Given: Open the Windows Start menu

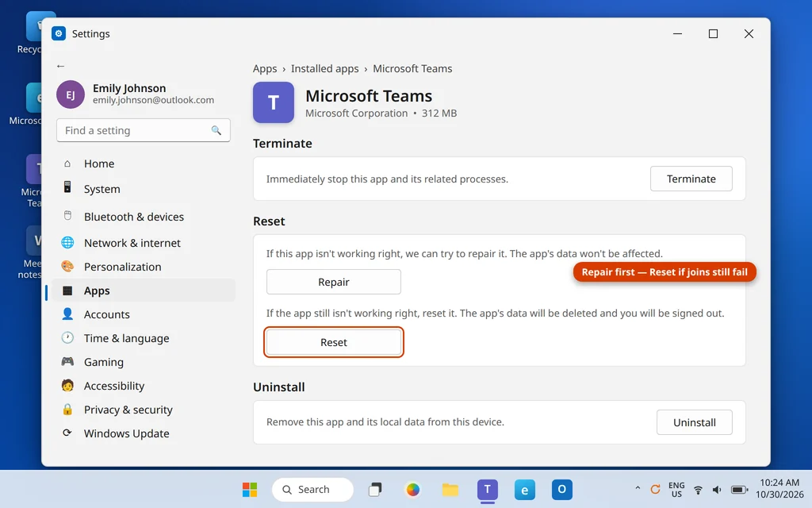Looking at the screenshot, I should 250,489.
